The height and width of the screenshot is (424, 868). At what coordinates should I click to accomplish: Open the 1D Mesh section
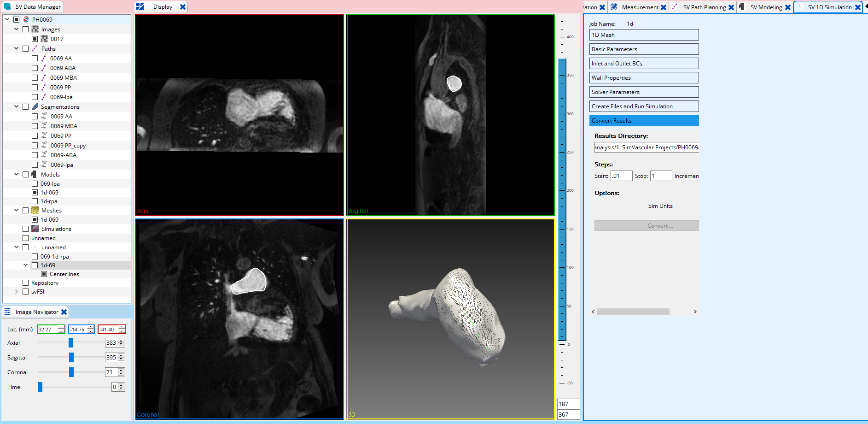644,35
